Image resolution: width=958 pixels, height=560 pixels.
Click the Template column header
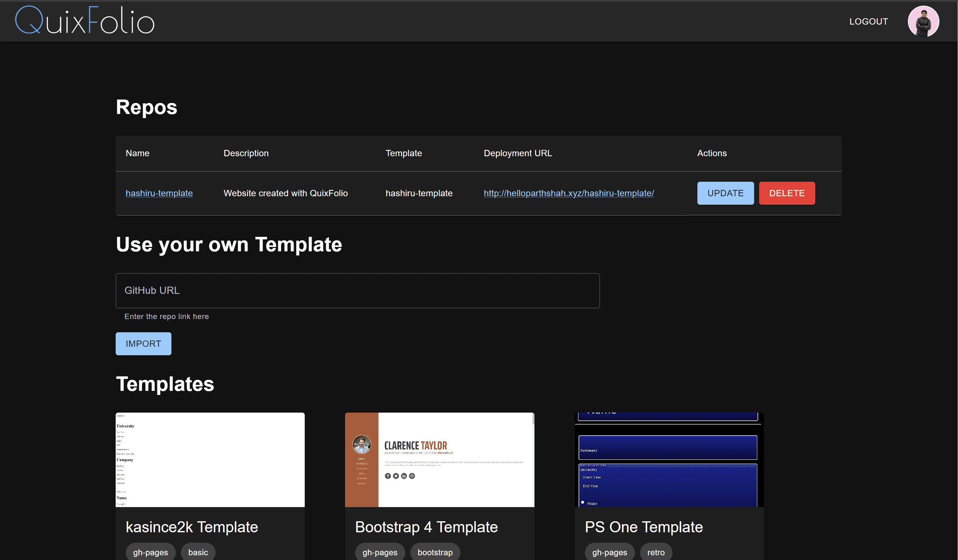(x=403, y=153)
